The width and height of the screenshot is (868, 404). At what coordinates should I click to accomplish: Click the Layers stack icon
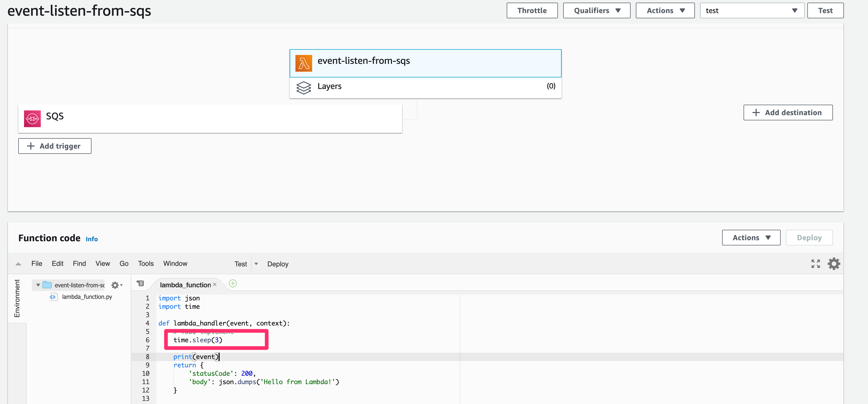point(304,87)
